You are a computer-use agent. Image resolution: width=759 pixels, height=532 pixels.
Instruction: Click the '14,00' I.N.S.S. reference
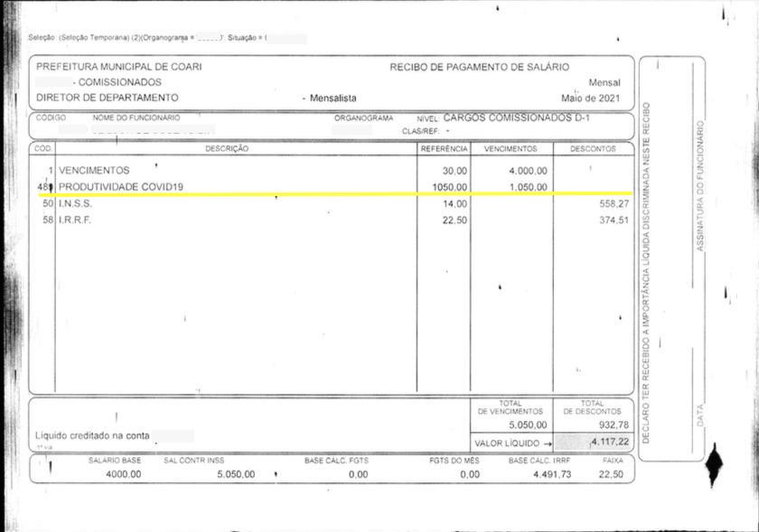pos(455,204)
